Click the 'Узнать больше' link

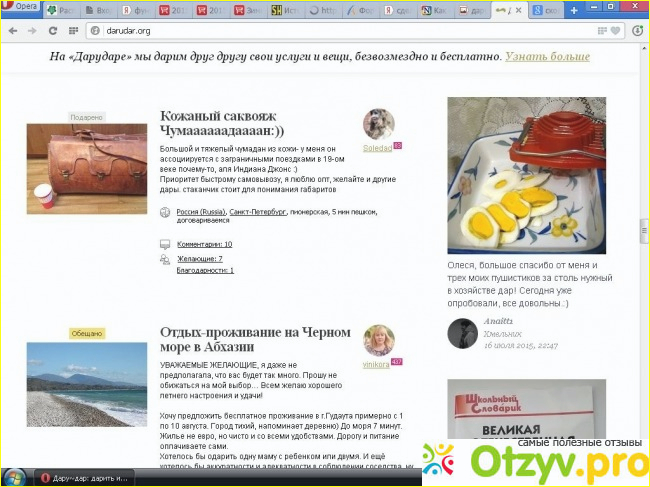(x=547, y=57)
